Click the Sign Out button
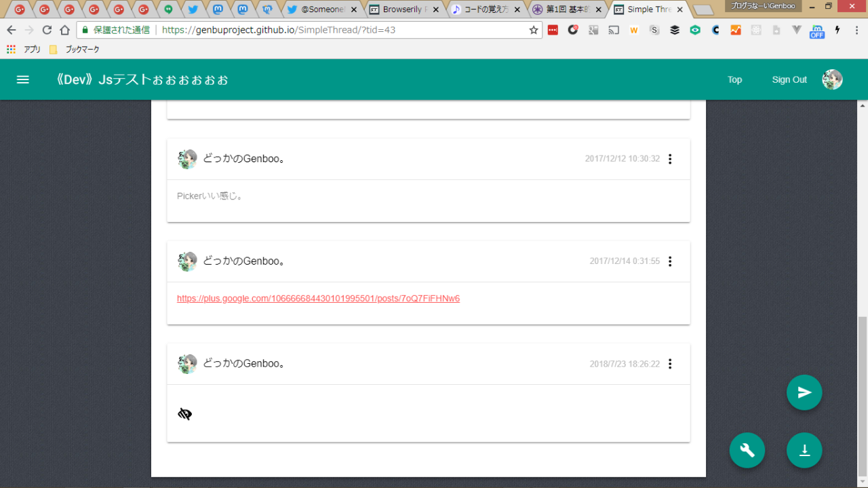Screen dimensions: 868x488 pyautogui.click(x=789, y=79)
